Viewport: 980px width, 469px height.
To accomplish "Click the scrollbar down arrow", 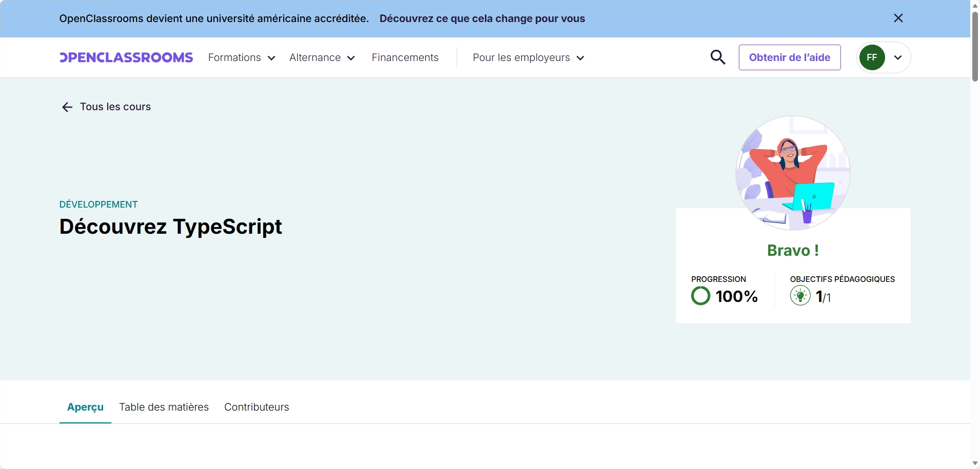I will (975, 463).
